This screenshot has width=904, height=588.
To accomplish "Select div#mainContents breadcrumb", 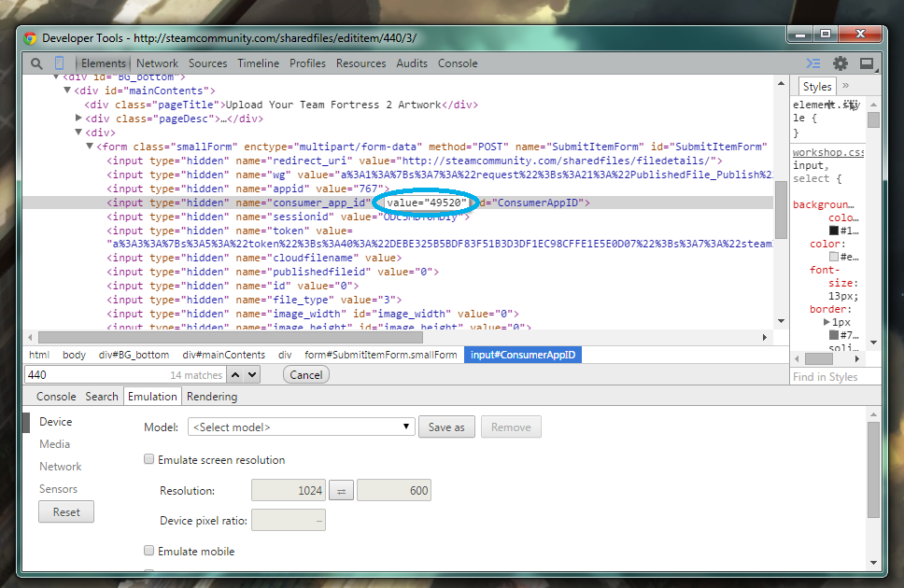I will coord(224,355).
